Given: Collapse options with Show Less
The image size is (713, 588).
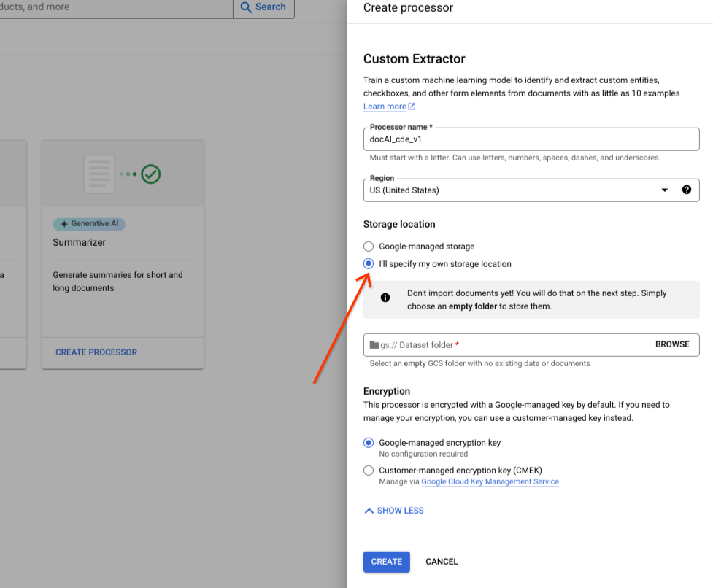Looking at the screenshot, I should point(394,511).
